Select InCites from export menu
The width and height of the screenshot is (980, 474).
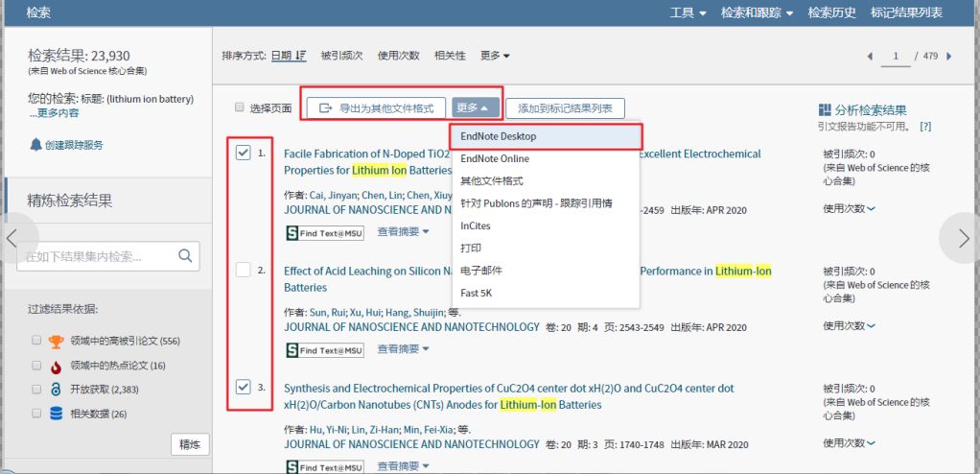546,225
